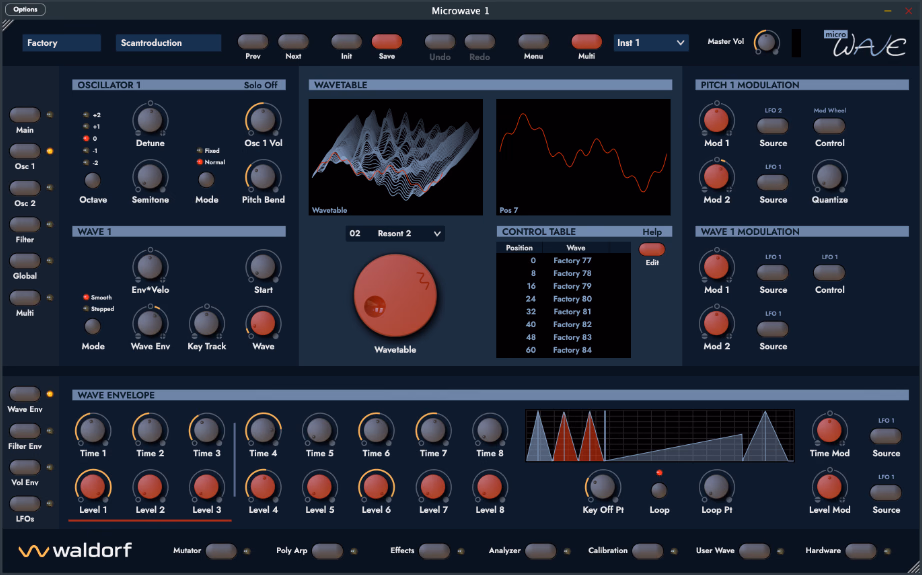Select the Wave Env section

pos(25,394)
